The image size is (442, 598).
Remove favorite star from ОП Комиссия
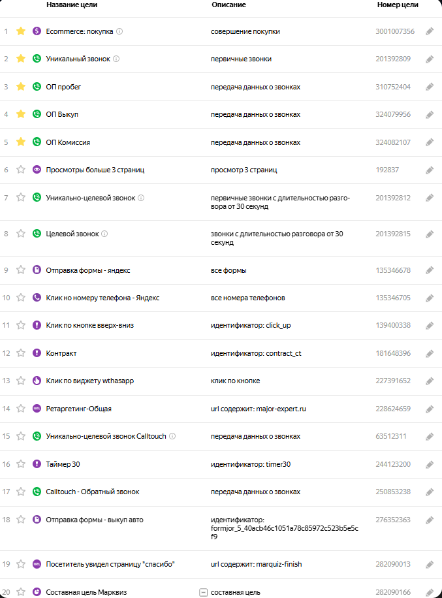(x=21, y=142)
